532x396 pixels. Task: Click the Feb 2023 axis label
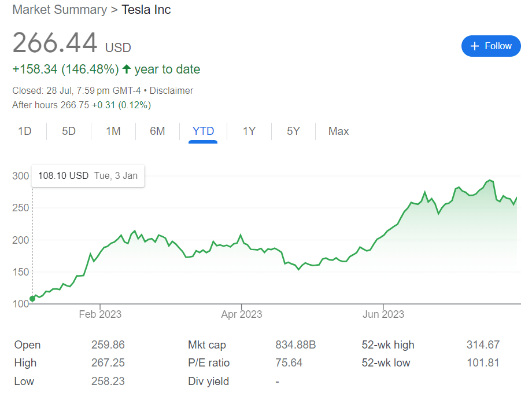coord(100,314)
